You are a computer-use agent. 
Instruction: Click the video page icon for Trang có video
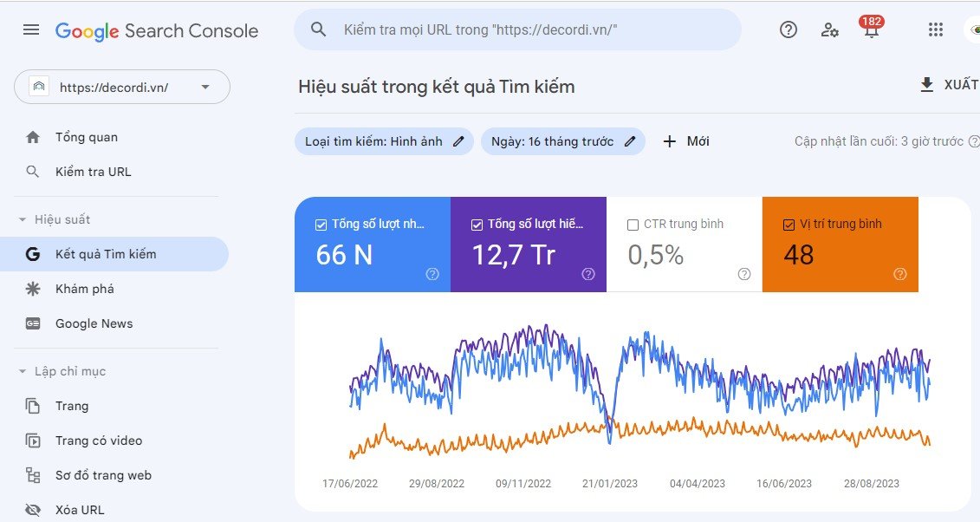[x=33, y=440]
